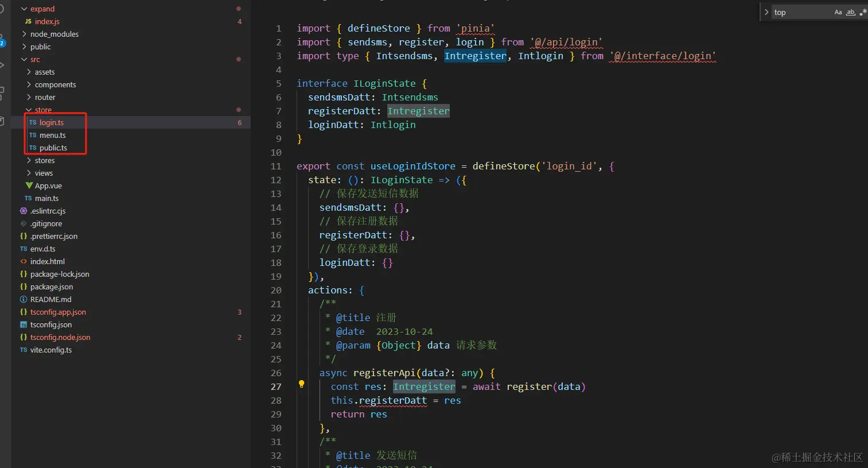Collapse the src folder
Image resolution: width=868 pixels, height=468 pixels.
pyautogui.click(x=24, y=59)
